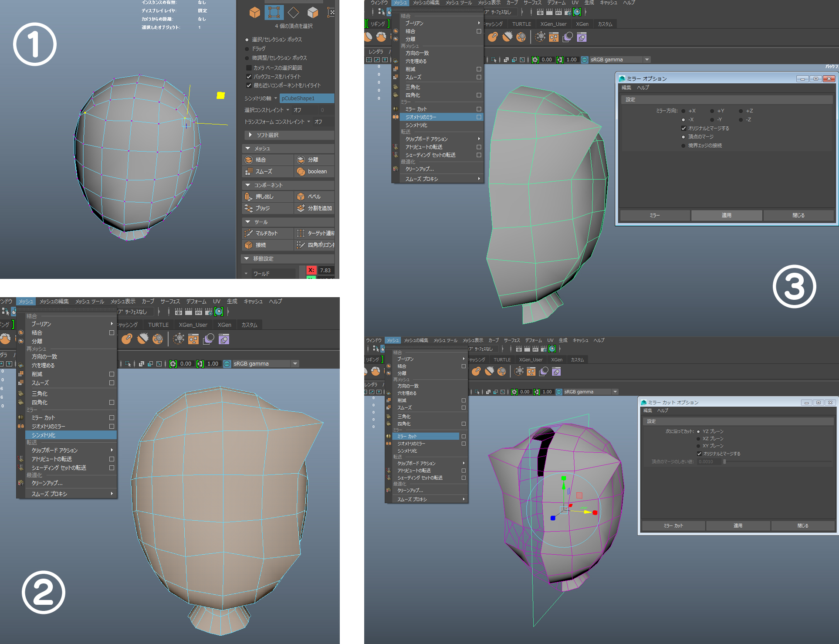Image resolution: width=839 pixels, height=644 pixels.
Task: Collapse ツール section in Modeling Toolkit
Action: (247, 222)
